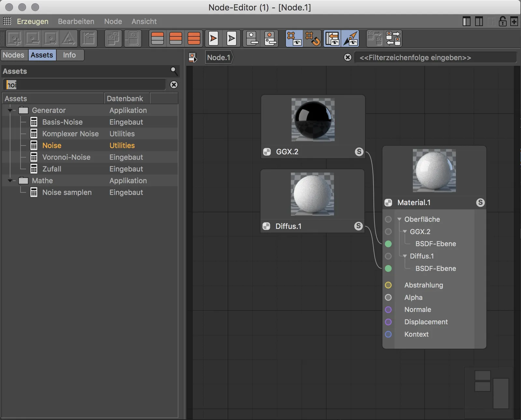Click the jump-to-parent group toolbar icon

[88, 39]
